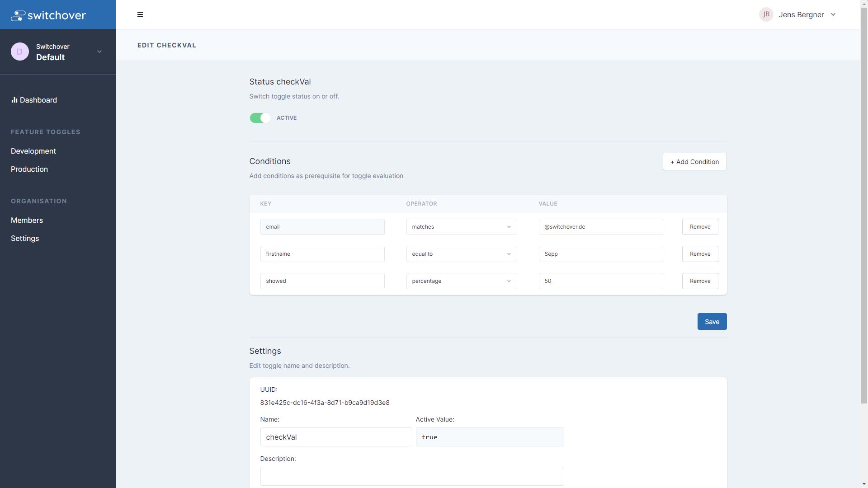
Task: Open the 'percentage' operator dropdown
Action: point(461,281)
